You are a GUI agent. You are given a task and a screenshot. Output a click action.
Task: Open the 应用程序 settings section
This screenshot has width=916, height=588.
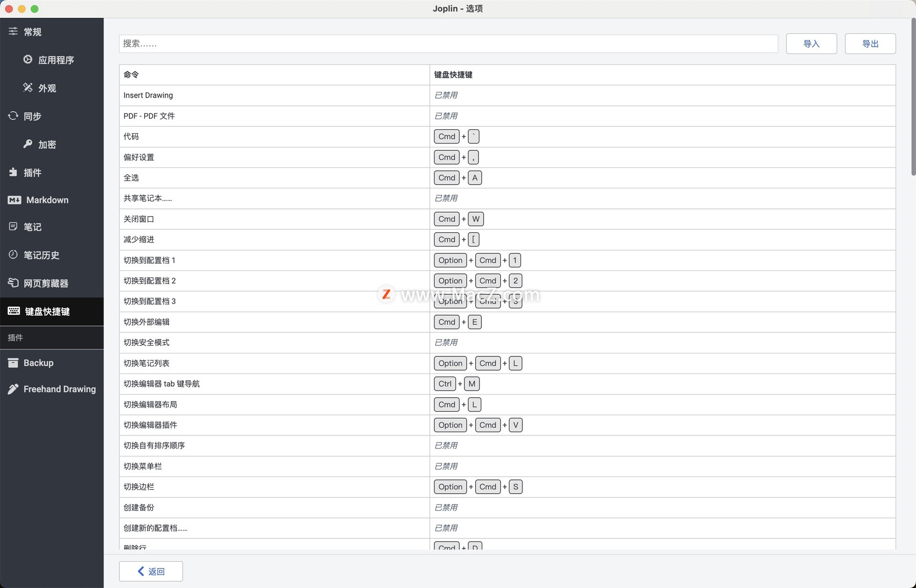(x=52, y=60)
